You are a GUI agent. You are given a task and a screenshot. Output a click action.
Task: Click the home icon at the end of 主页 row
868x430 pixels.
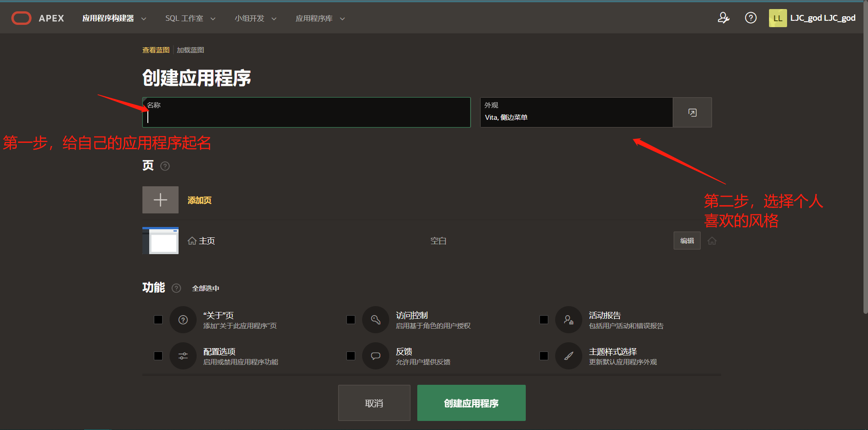pyautogui.click(x=712, y=241)
